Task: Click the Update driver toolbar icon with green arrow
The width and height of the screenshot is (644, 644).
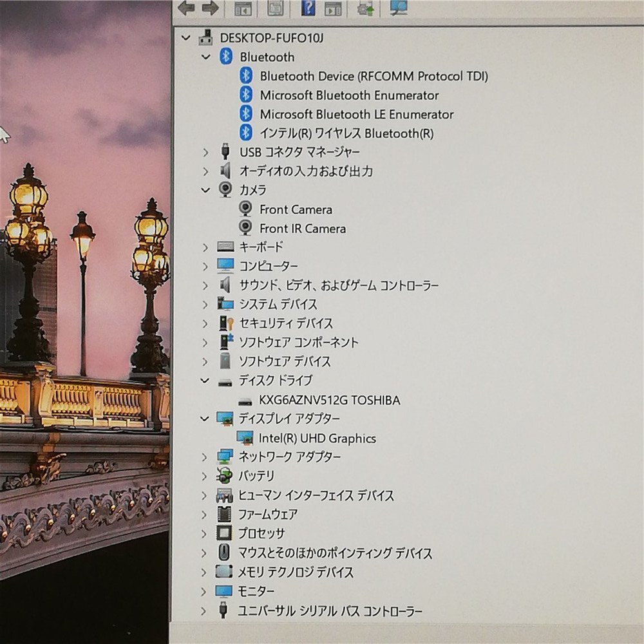Action: [x=365, y=8]
